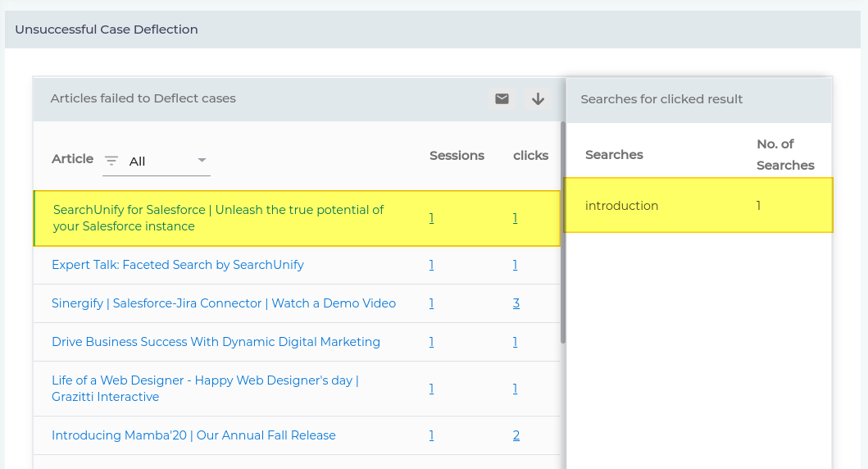868x469 pixels.
Task: Click the clicks column header
Action: click(x=530, y=156)
